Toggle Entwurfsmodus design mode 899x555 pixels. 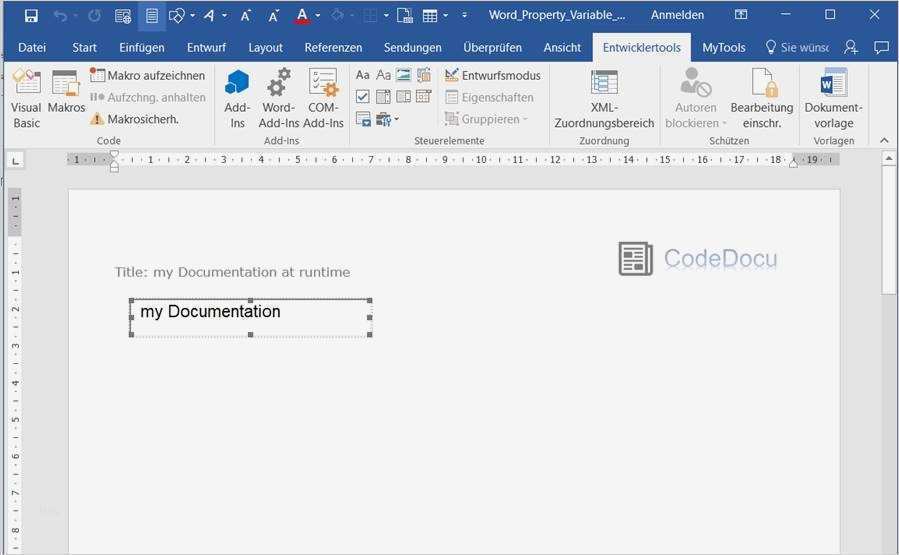click(x=493, y=75)
